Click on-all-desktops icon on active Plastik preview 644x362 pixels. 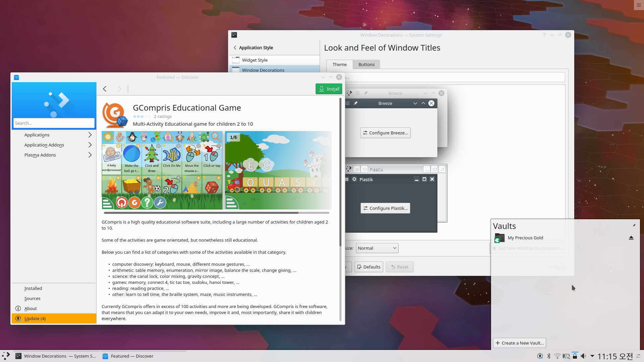pos(354,179)
